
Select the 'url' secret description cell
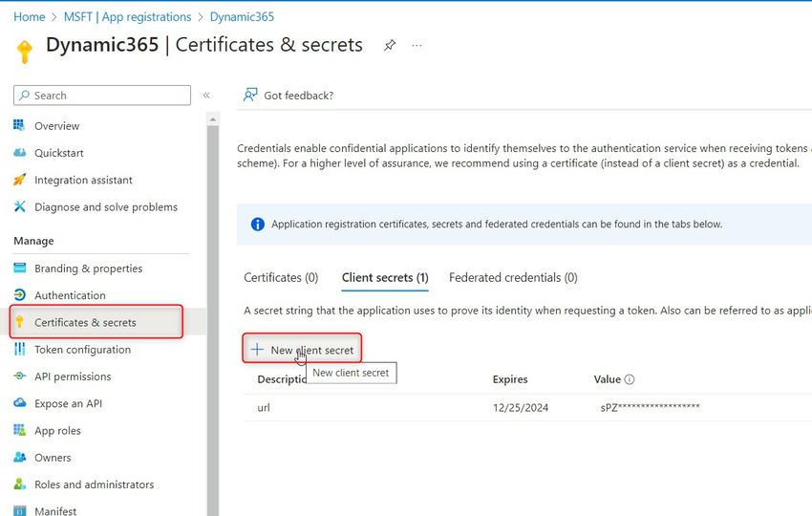point(264,407)
